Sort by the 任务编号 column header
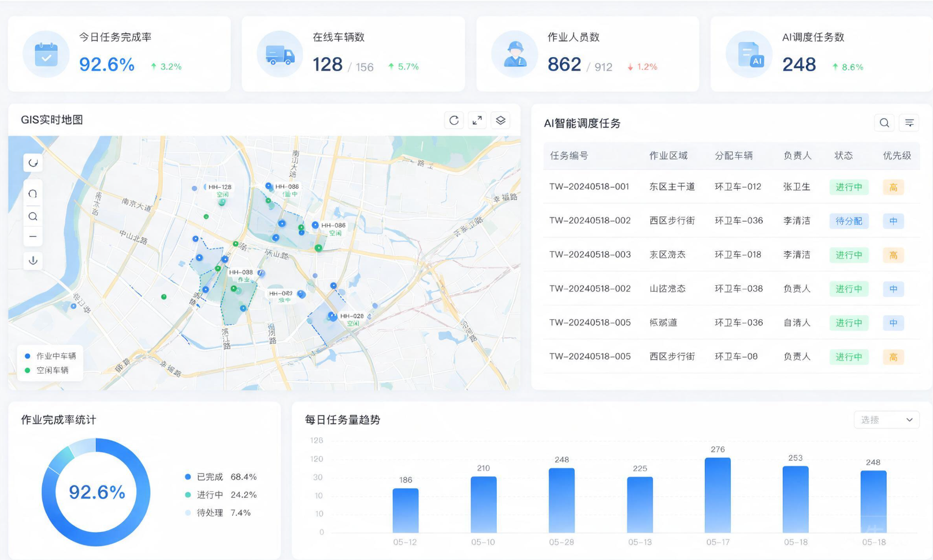 (569, 156)
